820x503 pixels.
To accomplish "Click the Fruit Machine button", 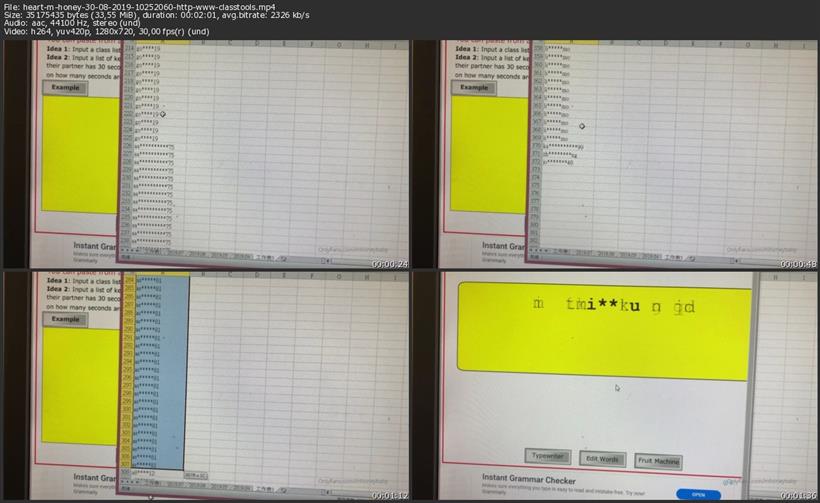I will click(658, 461).
